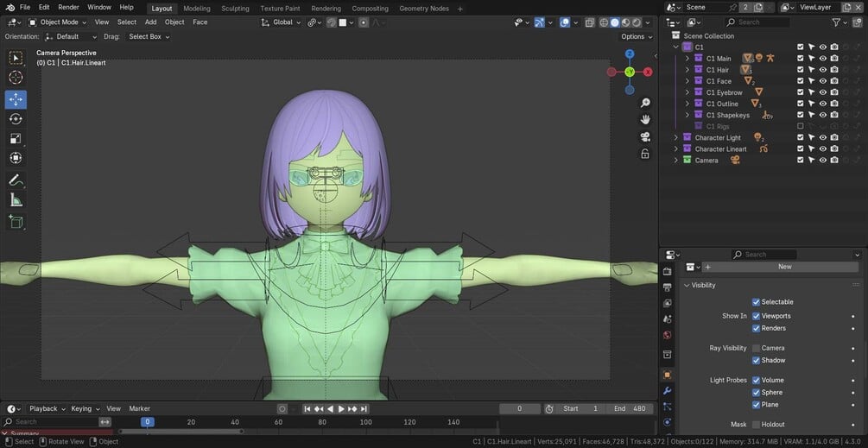868x448 pixels.
Task: Enable the C1 Rigs collection checkbox
Action: pos(800,126)
